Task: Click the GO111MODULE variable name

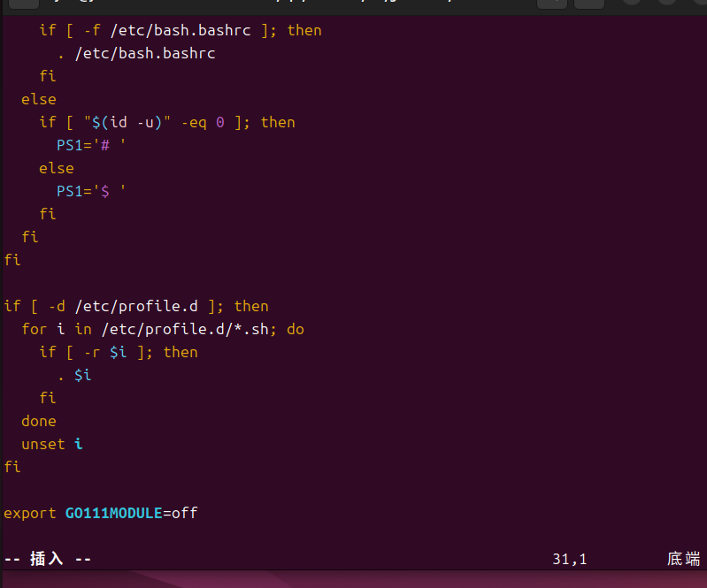Action: pyautogui.click(x=114, y=513)
